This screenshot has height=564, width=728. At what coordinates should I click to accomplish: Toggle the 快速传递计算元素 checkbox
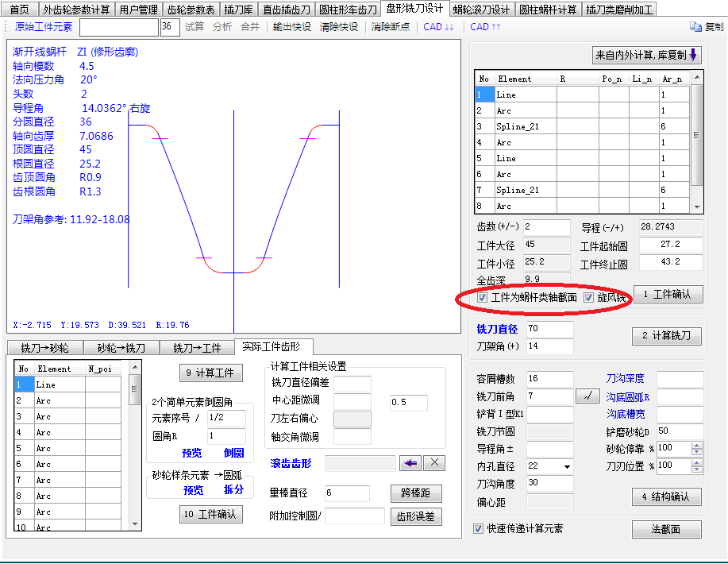(479, 528)
